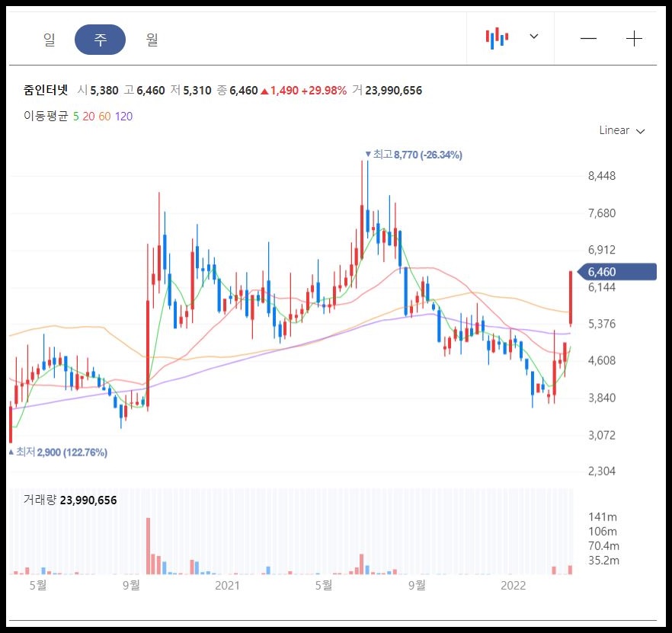
Task: Click the tallest September volume bar
Action: pos(149,546)
